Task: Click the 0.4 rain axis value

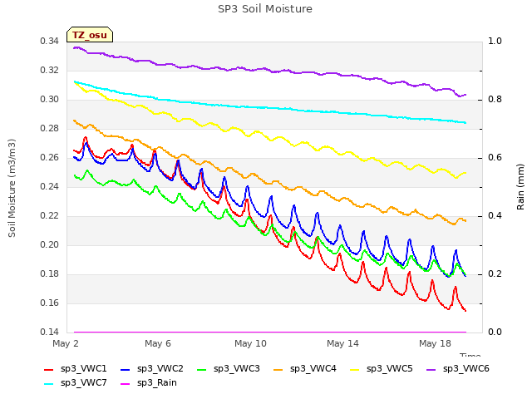Action: [495, 216]
